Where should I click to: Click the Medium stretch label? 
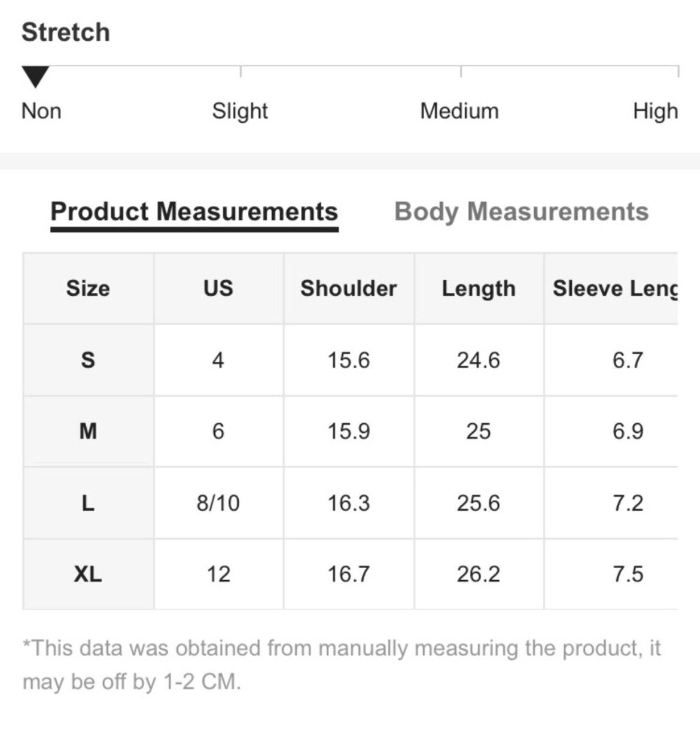coord(459,111)
